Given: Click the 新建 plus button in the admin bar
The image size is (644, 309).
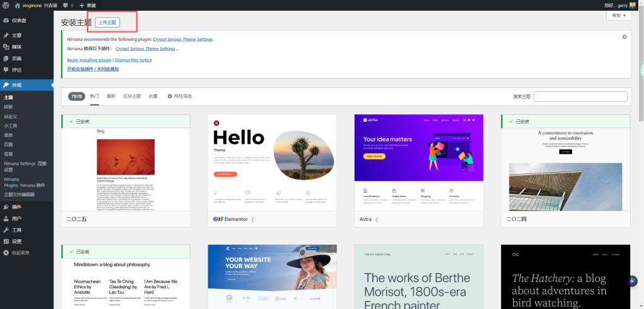Looking at the screenshot, I should 87,5.
